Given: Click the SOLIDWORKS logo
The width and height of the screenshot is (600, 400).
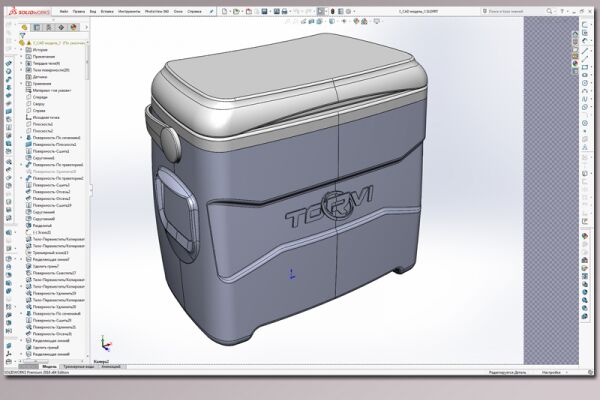Looking at the screenshot, I should click(x=29, y=11).
